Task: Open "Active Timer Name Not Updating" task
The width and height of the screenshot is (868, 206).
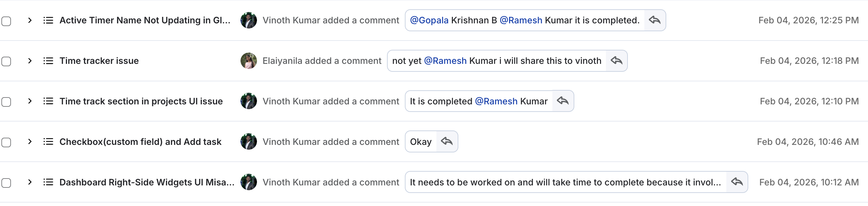Action: point(145,20)
